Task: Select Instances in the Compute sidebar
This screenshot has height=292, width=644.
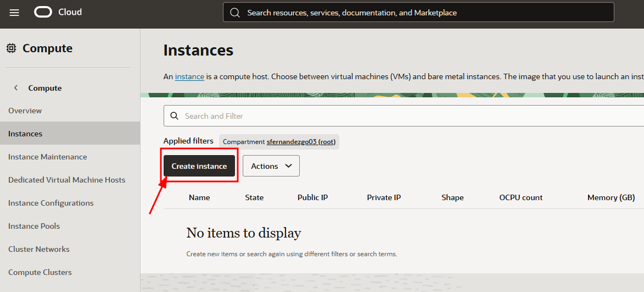Action: point(70,134)
